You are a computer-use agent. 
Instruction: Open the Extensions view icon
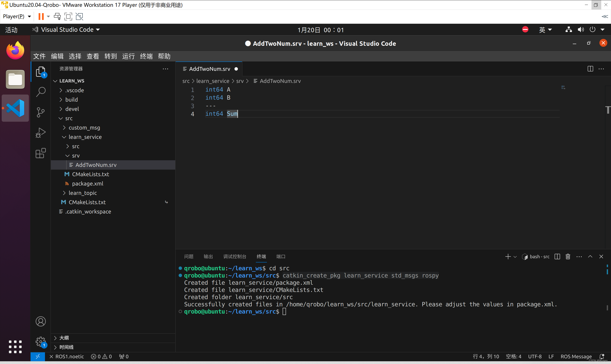[41, 153]
